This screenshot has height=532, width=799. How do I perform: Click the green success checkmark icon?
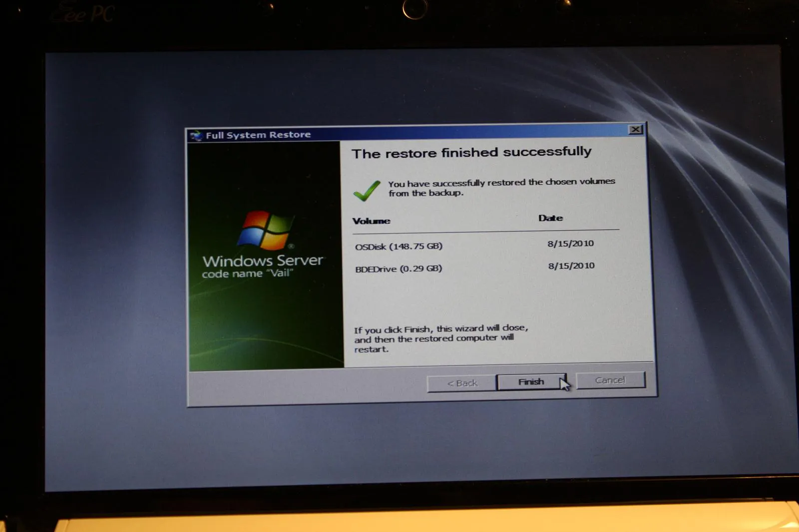click(367, 191)
